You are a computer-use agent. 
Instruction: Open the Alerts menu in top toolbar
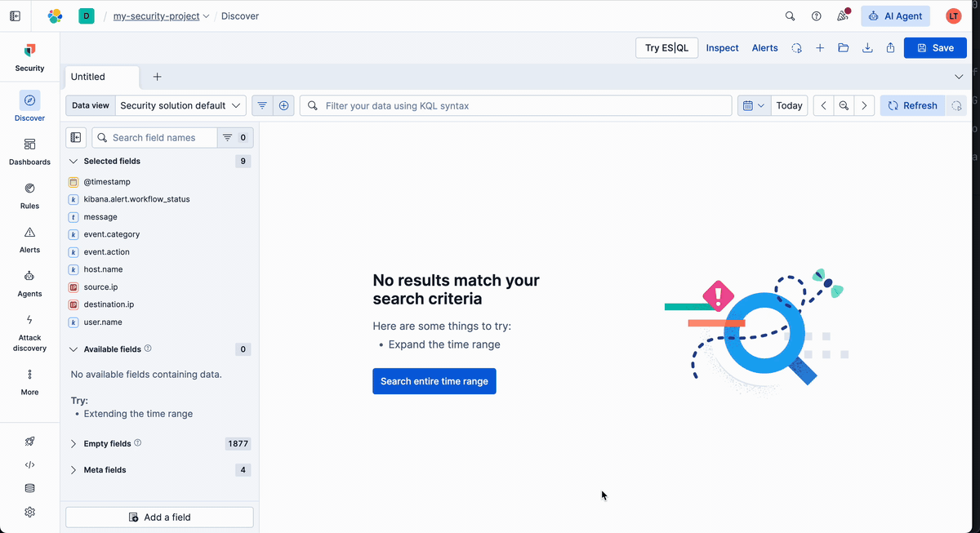coord(764,48)
